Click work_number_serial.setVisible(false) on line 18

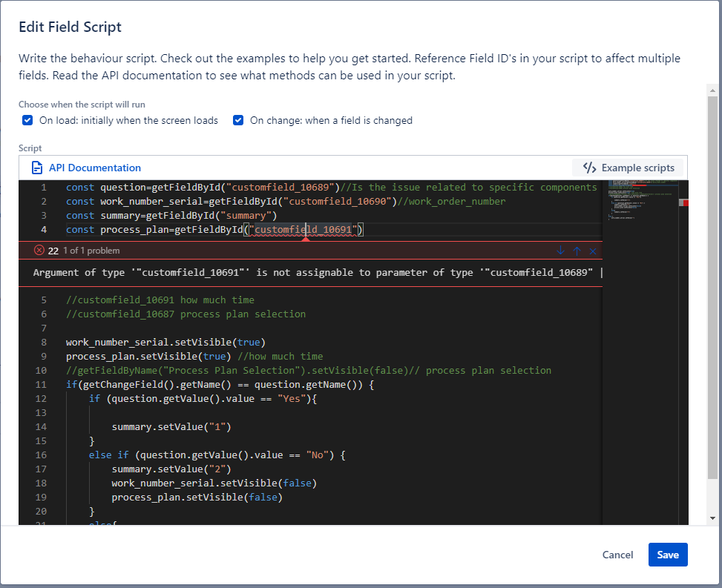tap(214, 483)
